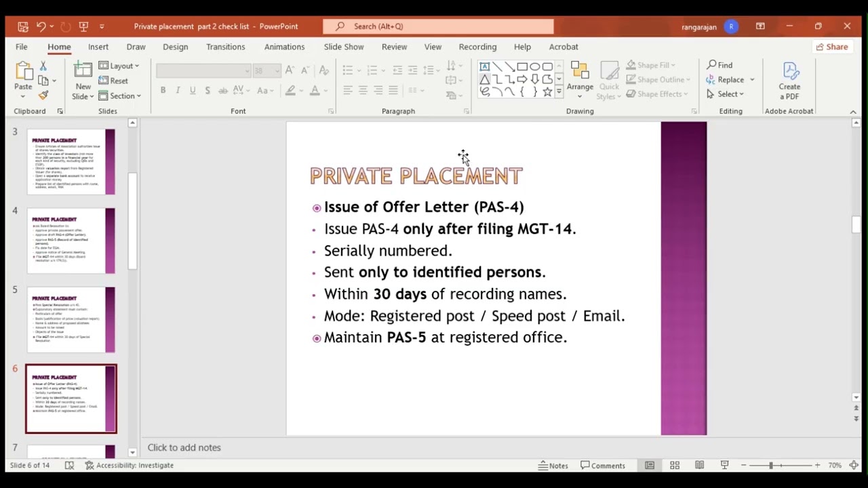Image resolution: width=868 pixels, height=488 pixels.
Task: Click the Save icon in quick access toolbar
Action: click(23, 26)
